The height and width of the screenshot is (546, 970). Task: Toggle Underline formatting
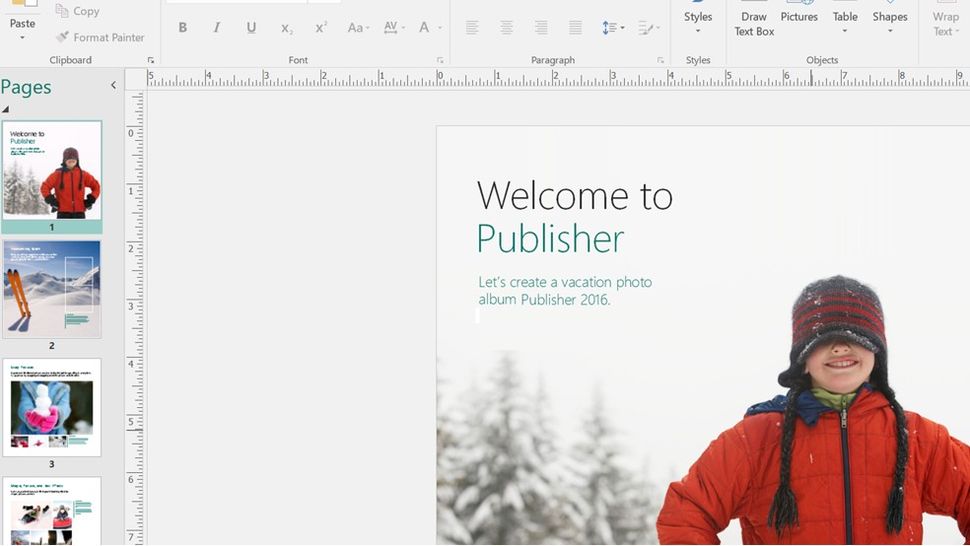pos(251,27)
